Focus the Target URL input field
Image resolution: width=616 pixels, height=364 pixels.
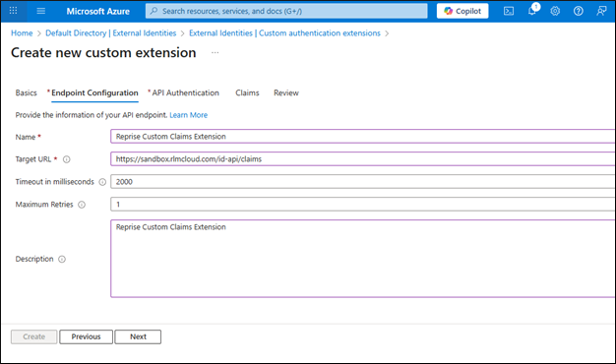[x=363, y=159]
